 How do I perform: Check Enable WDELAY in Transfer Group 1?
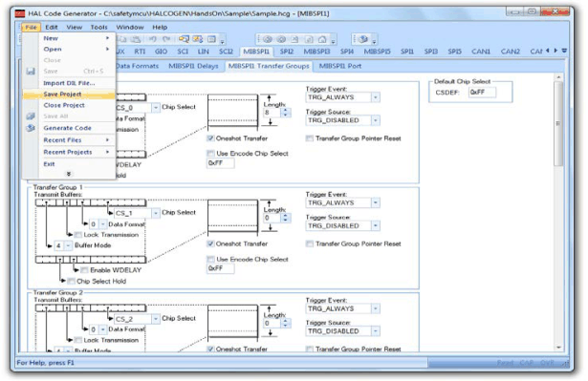coord(84,270)
